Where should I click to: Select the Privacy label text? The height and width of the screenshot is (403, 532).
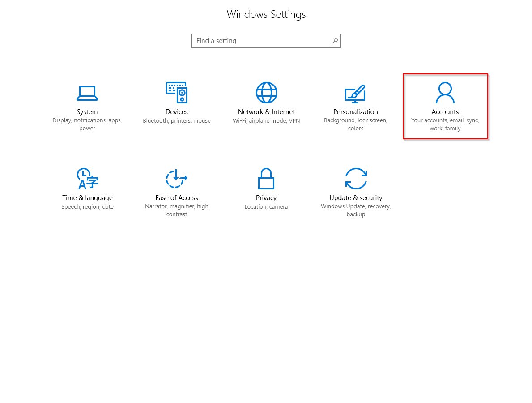(266, 198)
